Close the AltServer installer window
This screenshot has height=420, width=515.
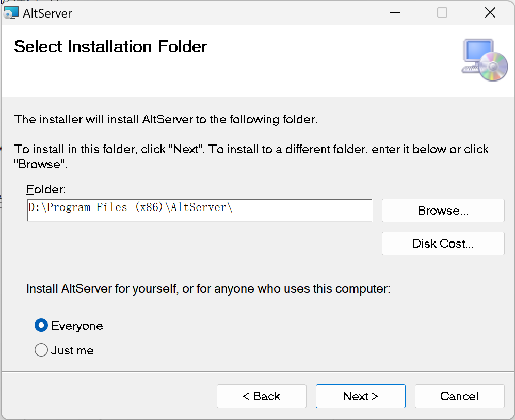tap(490, 13)
